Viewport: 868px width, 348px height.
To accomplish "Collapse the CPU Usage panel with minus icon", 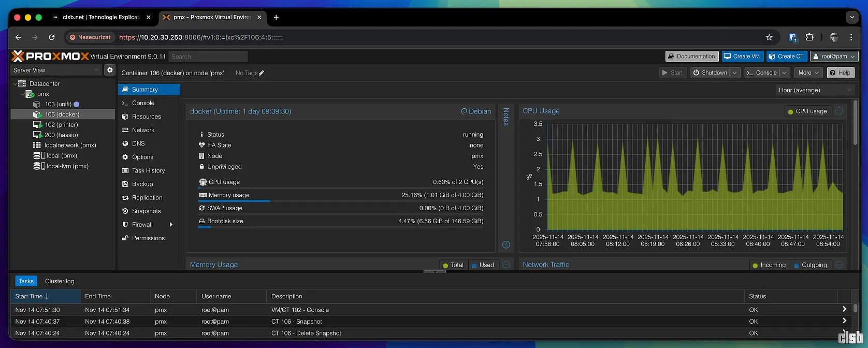I will (839, 111).
